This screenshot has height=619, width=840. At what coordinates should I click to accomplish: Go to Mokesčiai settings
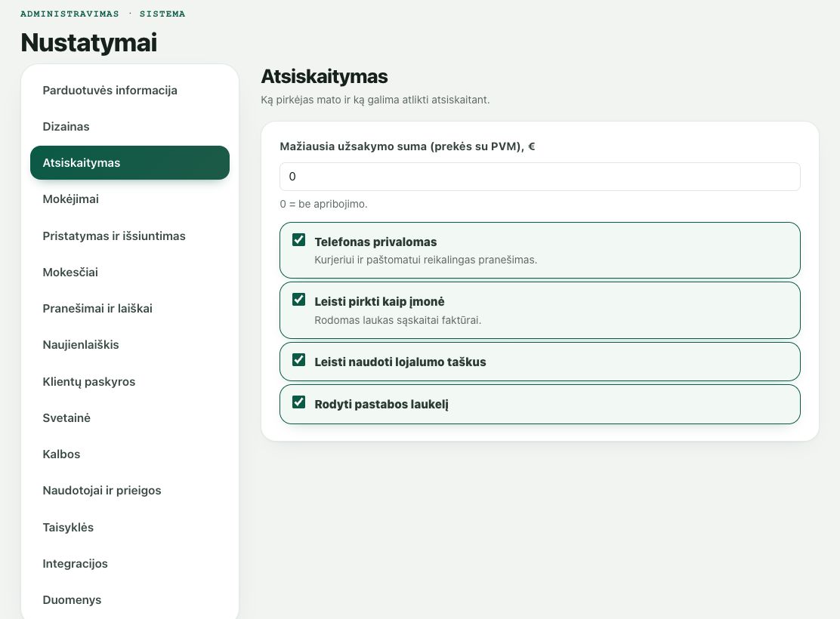130,272
